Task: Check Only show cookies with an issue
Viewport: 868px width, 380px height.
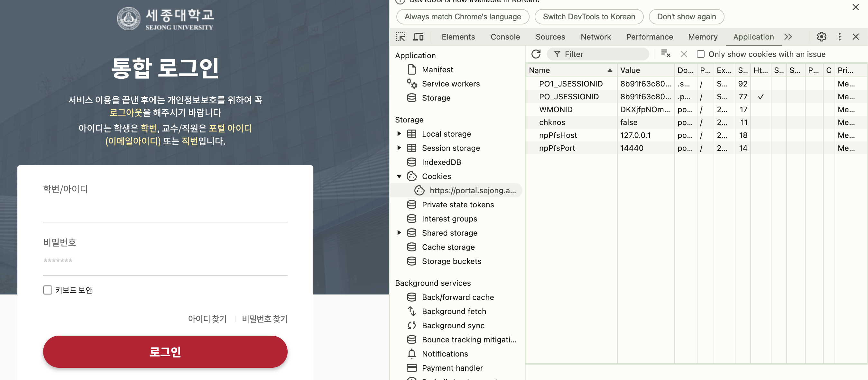Action: pyautogui.click(x=700, y=54)
